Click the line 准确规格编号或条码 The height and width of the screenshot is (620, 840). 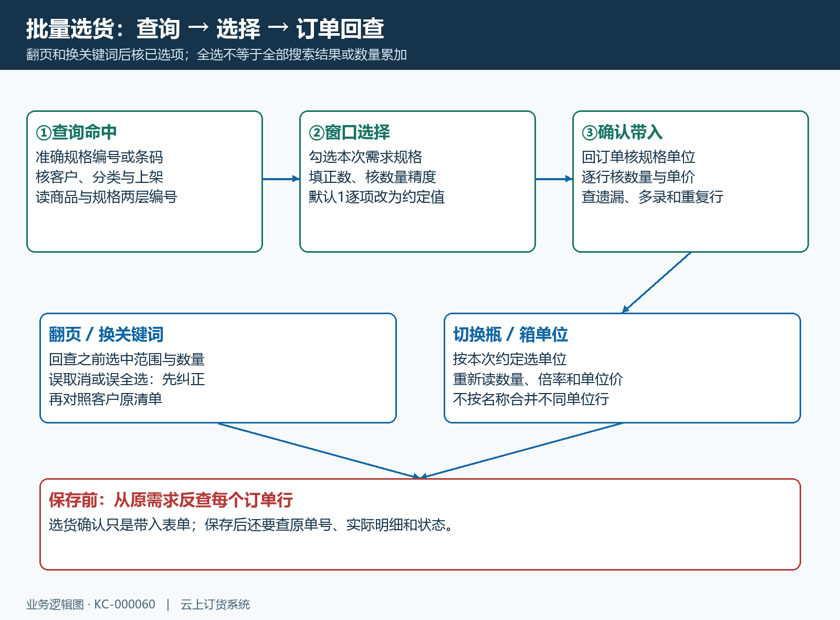99,157
